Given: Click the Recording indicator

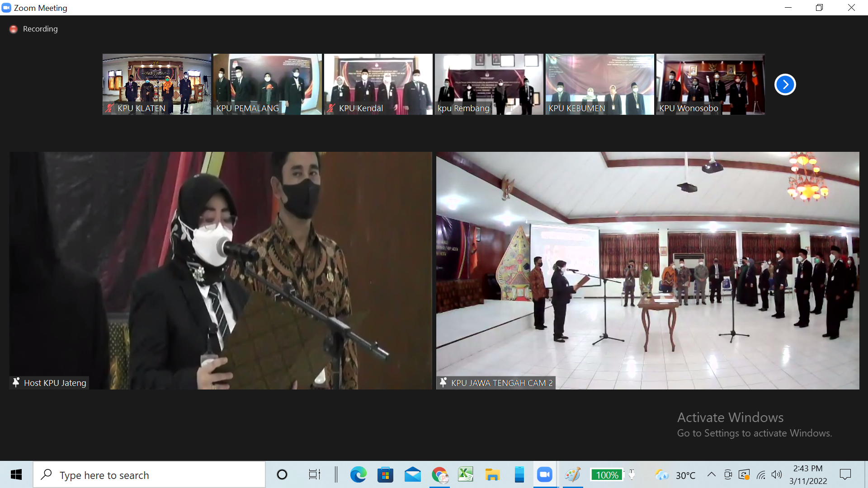Looking at the screenshot, I should pos(34,29).
